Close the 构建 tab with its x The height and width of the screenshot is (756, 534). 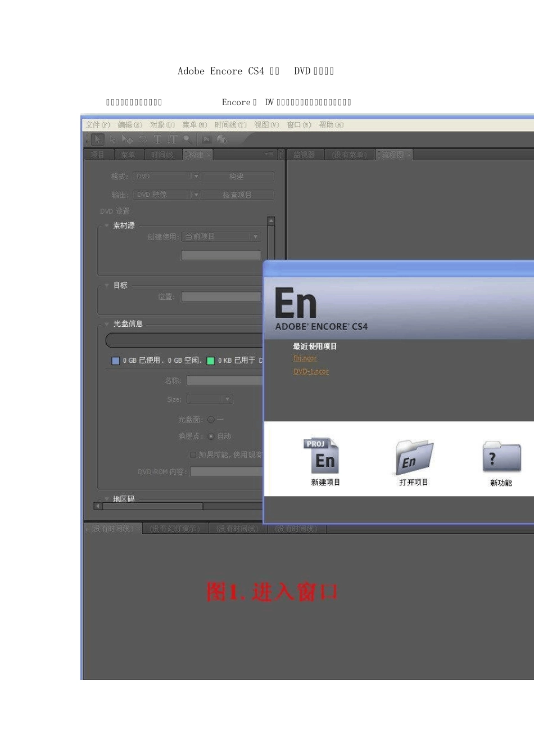tap(209, 155)
